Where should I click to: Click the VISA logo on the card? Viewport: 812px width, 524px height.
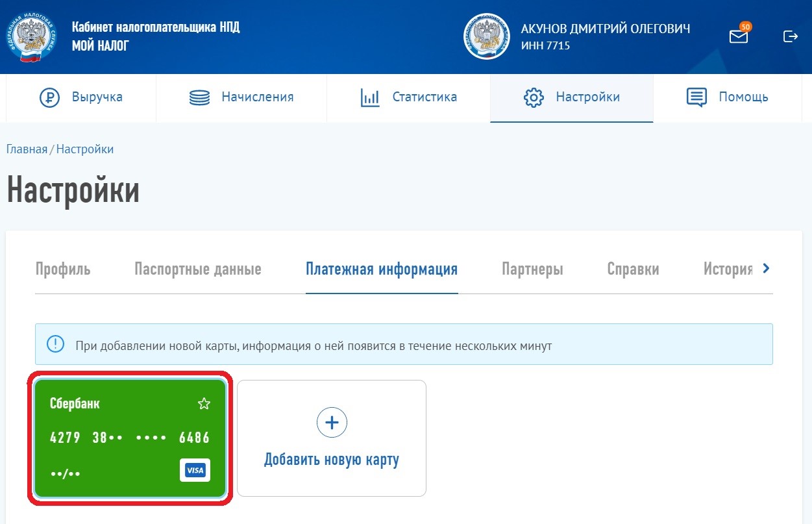195,471
